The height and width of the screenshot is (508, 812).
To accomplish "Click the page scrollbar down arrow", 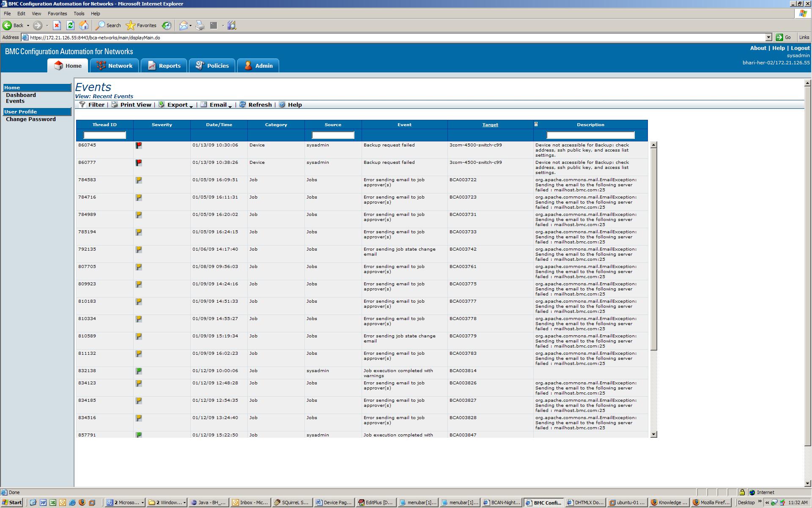I will (808, 483).
